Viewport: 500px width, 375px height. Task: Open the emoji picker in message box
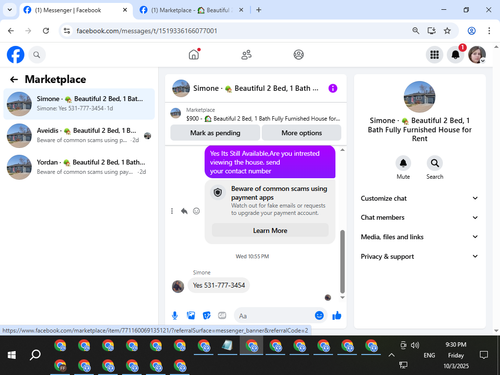pos(319,315)
